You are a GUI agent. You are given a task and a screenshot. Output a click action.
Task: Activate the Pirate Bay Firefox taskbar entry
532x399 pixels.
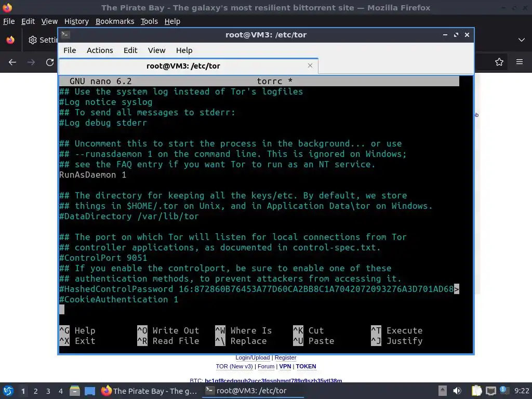pyautogui.click(x=149, y=391)
